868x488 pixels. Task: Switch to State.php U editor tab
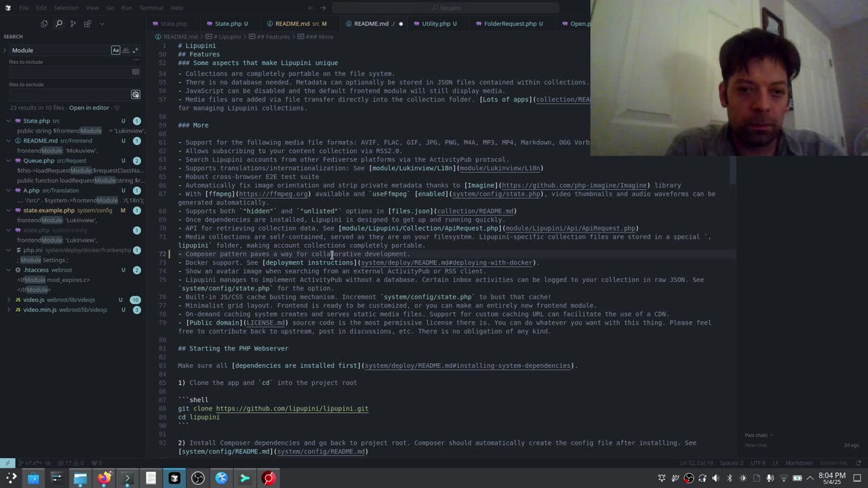pyautogui.click(x=227, y=24)
